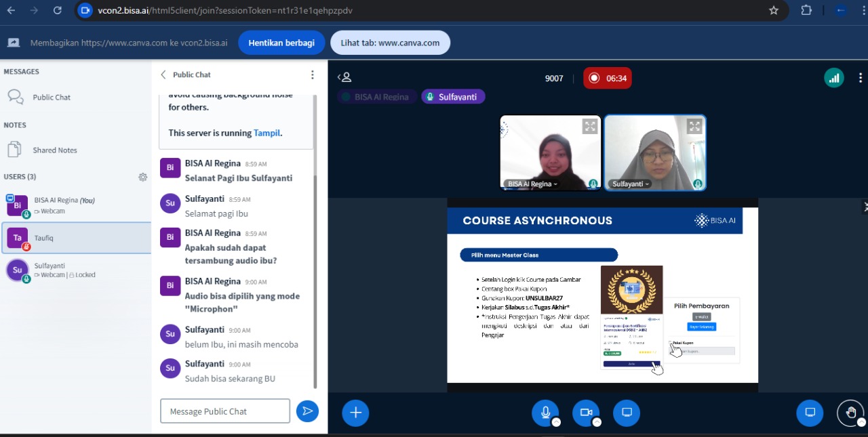Image resolution: width=868 pixels, height=437 pixels.
Task: Open the plus actions menu
Action: point(355,413)
